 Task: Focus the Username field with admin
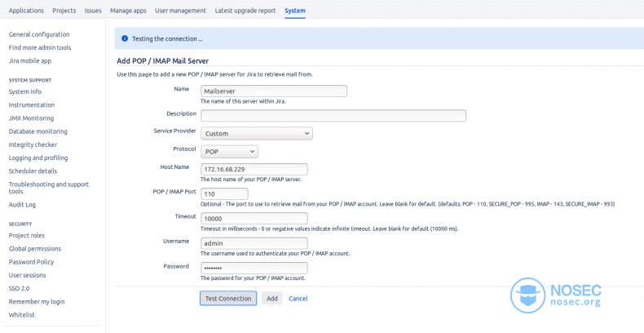pos(254,243)
